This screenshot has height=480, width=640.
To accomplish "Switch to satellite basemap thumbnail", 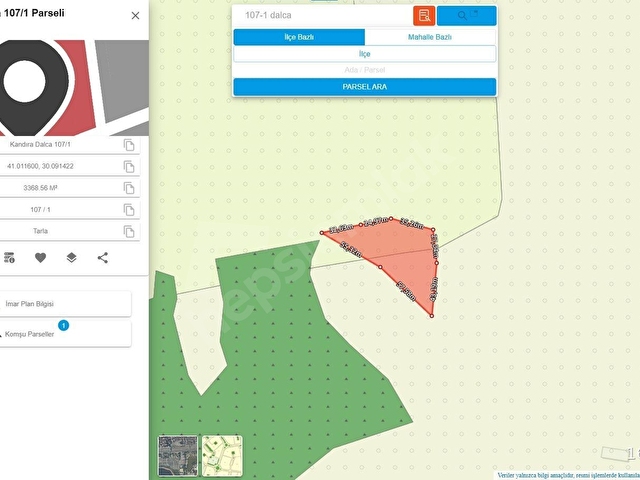I will coord(178,456).
